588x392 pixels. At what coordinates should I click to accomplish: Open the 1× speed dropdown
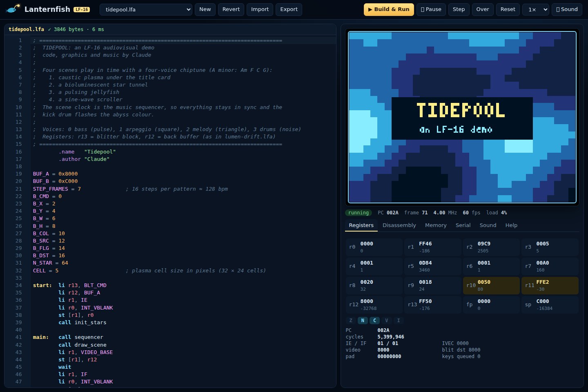coord(536,9)
